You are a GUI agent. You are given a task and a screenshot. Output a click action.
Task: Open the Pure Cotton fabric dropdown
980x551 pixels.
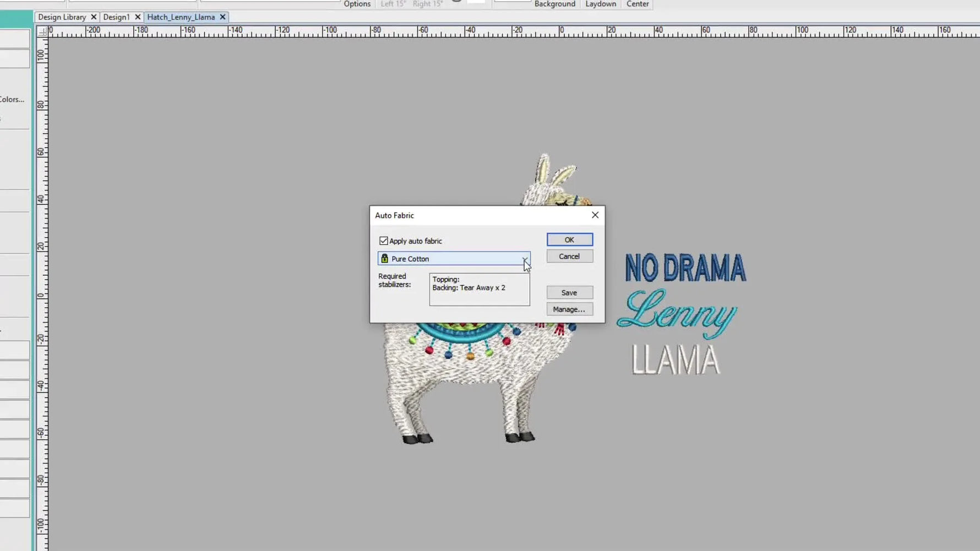coord(525,259)
